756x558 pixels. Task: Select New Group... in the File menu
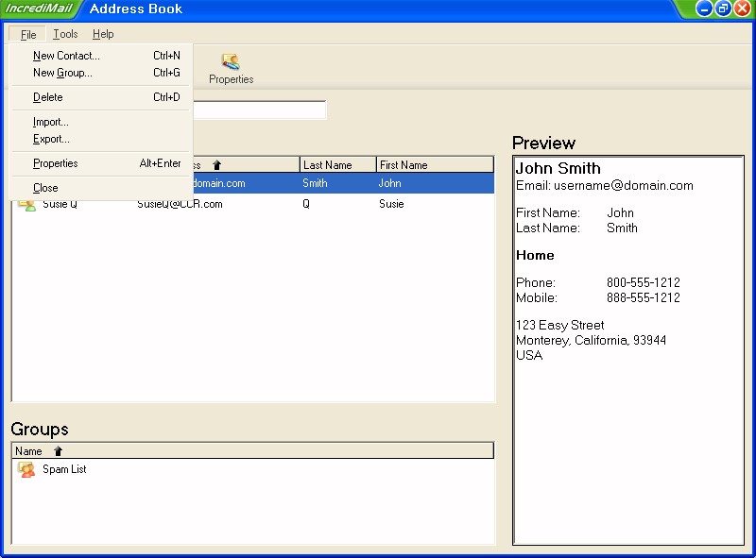tap(62, 73)
